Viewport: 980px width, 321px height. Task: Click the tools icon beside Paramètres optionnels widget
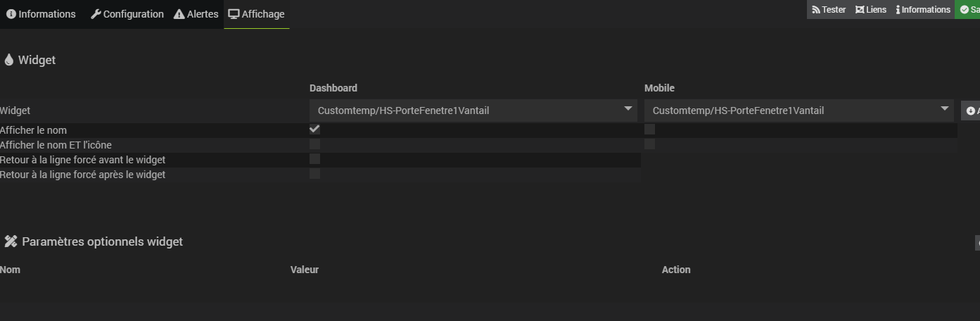11,241
